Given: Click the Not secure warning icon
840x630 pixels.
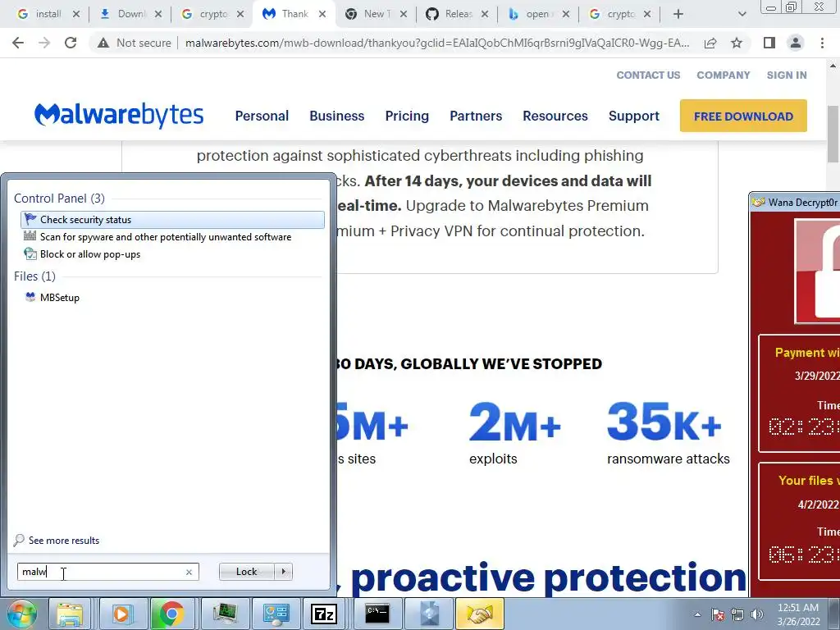Looking at the screenshot, I should tap(103, 43).
